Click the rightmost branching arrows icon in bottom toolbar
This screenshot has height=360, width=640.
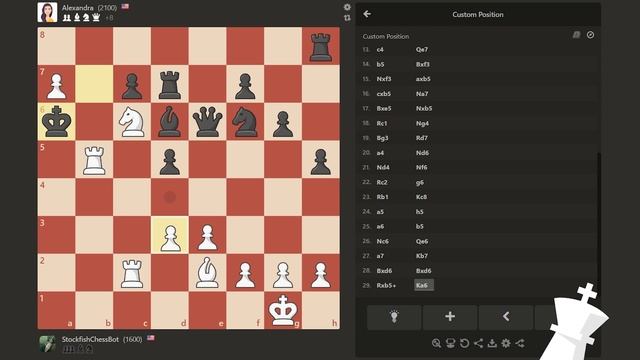[520, 343]
